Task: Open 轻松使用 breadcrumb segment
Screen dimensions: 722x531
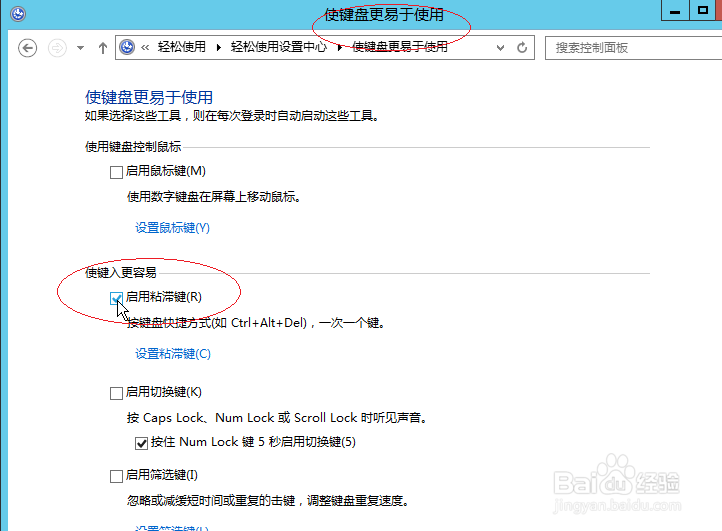Action: point(181,47)
